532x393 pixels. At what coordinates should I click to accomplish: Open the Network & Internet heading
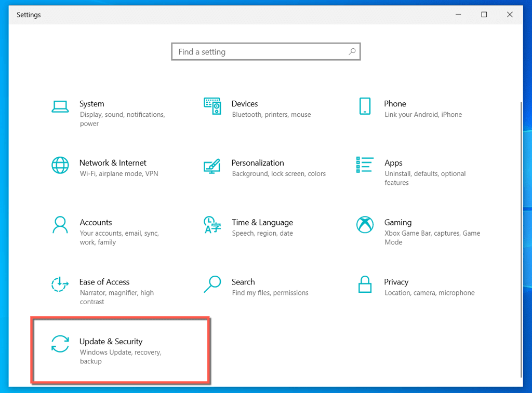coord(113,163)
